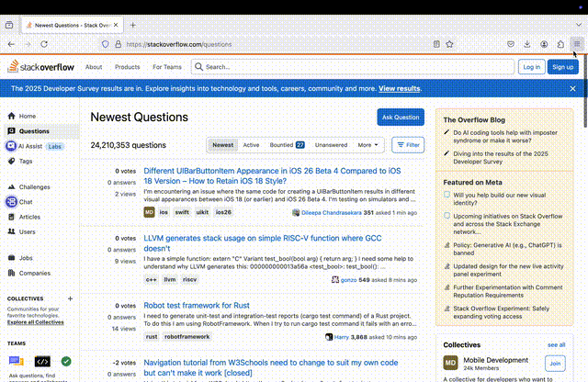Open the Firefox hamburger application menu
The image size is (588, 382).
pyautogui.click(x=577, y=44)
